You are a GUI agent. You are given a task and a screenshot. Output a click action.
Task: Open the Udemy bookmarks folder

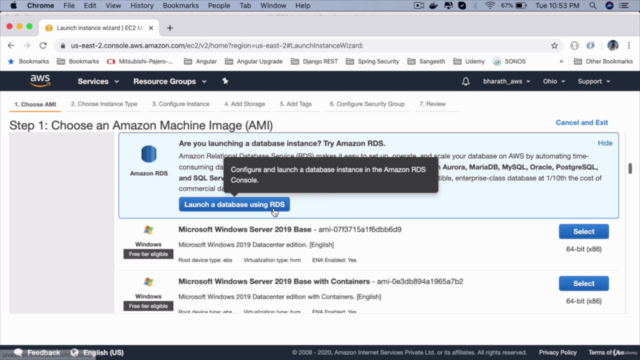click(x=469, y=61)
